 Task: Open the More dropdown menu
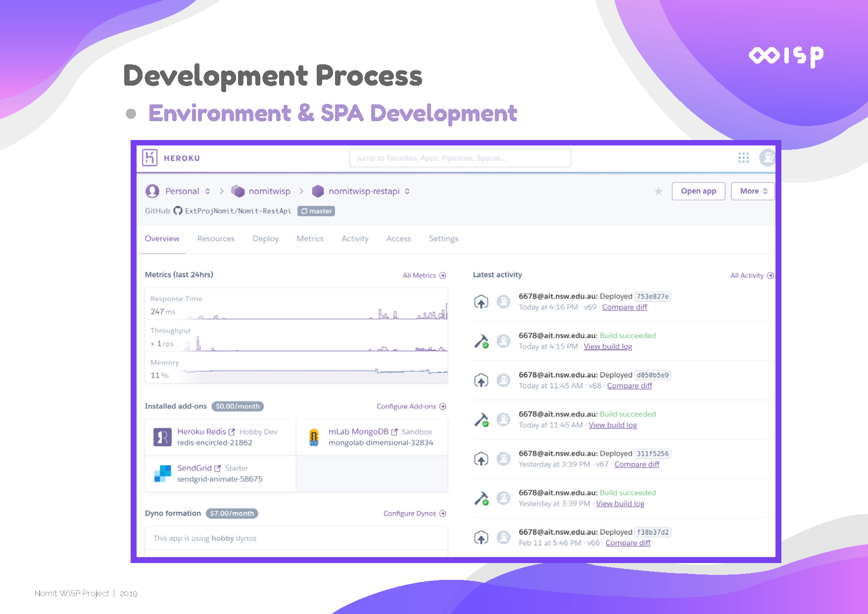point(753,191)
